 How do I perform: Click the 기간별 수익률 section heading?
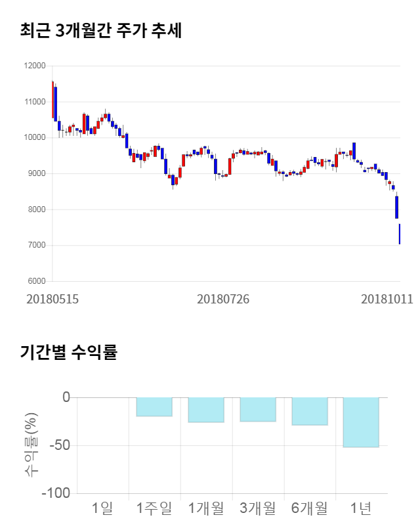pos(68,352)
